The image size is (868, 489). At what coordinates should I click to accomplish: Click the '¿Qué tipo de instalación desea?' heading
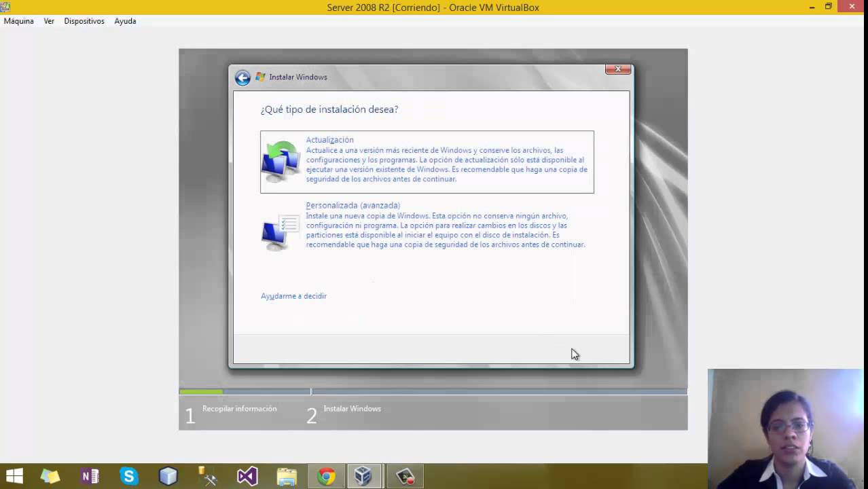[329, 109]
